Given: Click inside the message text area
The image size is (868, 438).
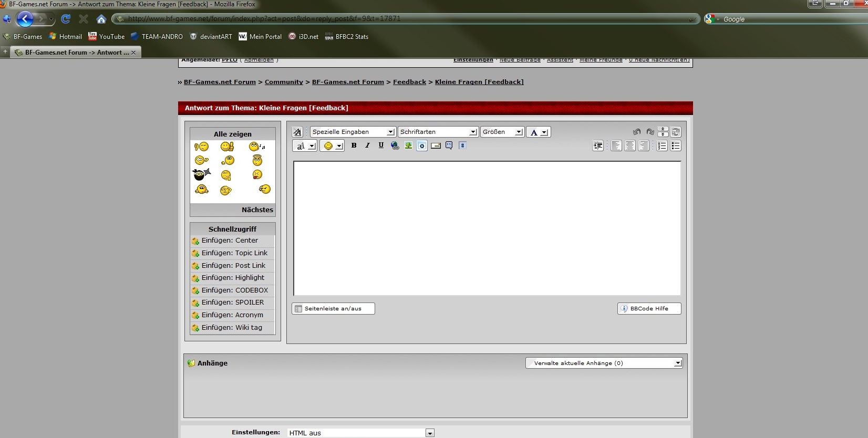Looking at the screenshot, I should pos(487,228).
